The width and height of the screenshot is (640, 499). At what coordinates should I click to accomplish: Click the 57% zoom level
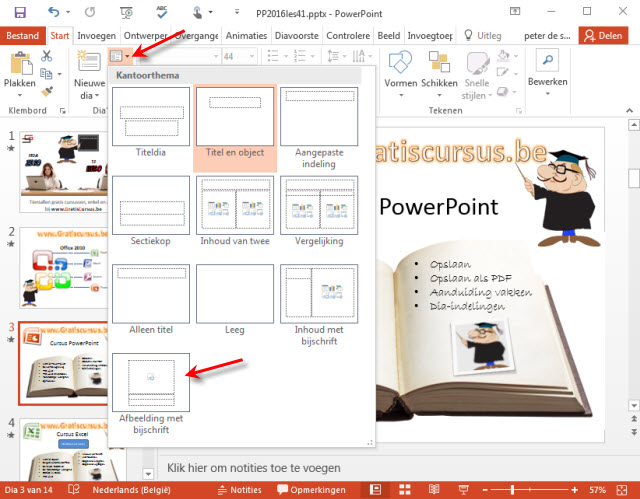(x=597, y=490)
